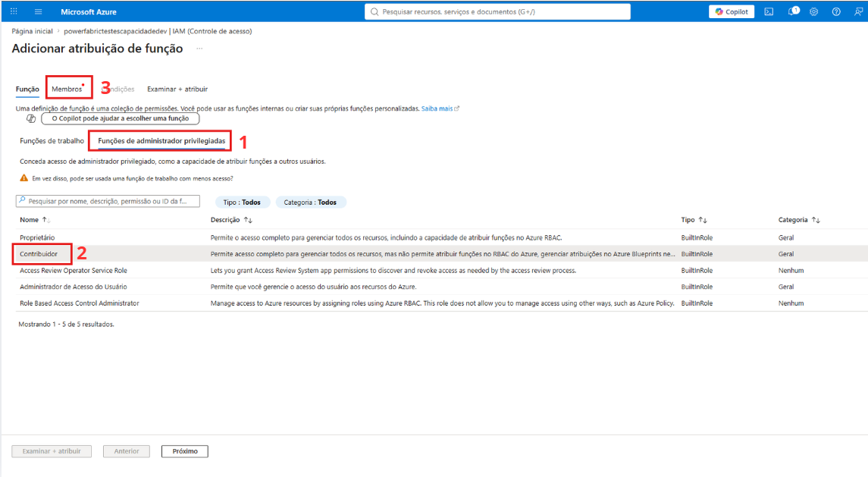Select the Proprietário role row
The width and height of the screenshot is (868, 477).
click(442, 237)
